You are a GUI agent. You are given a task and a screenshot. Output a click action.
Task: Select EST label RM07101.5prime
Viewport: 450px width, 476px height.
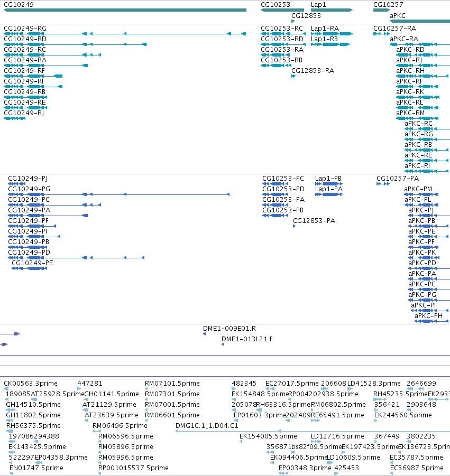(172, 384)
